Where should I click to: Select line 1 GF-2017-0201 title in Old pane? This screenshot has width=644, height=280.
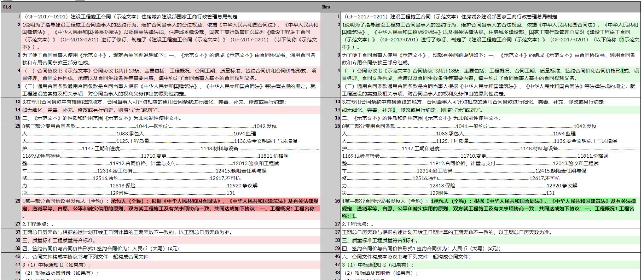point(171,17)
